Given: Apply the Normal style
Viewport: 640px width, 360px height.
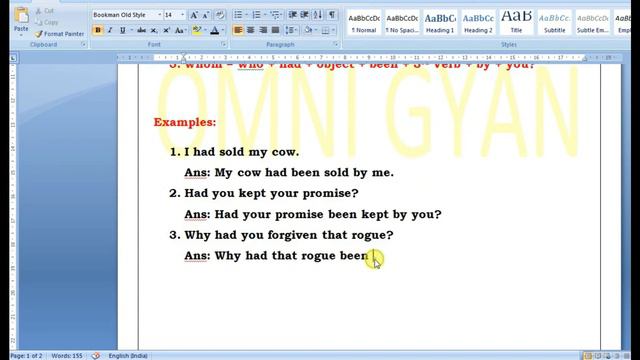Looking at the screenshot, I should (364, 23).
